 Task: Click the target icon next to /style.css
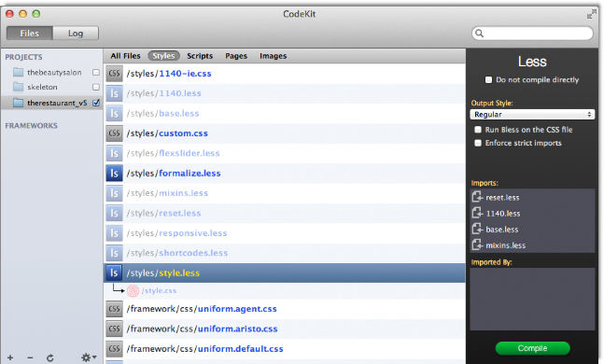(x=133, y=291)
